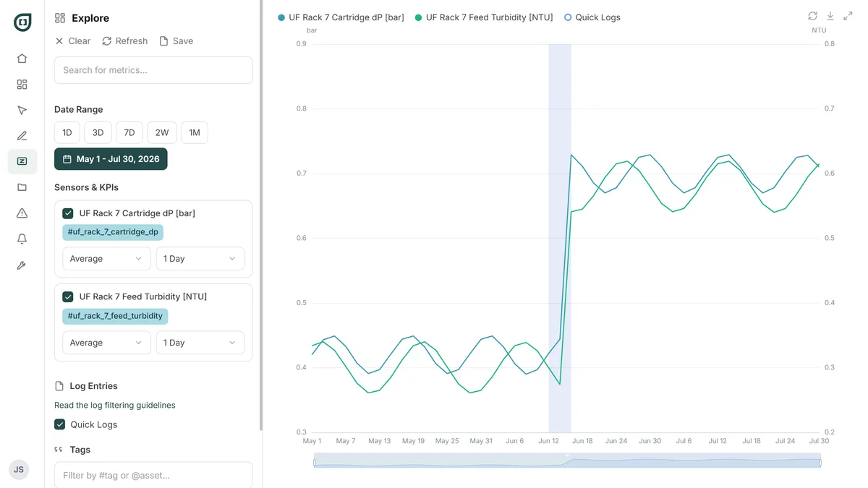Open Average dropdown for Feed Turbidity
Viewport: 868px width, 488px height.
tap(106, 343)
